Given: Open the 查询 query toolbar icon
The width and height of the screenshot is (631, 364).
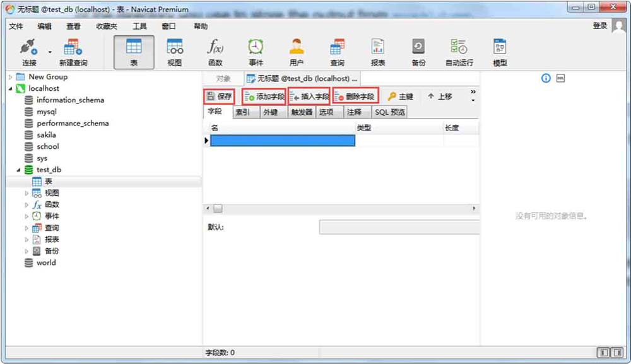Looking at the screenshot, I should [x=337, y=52].
